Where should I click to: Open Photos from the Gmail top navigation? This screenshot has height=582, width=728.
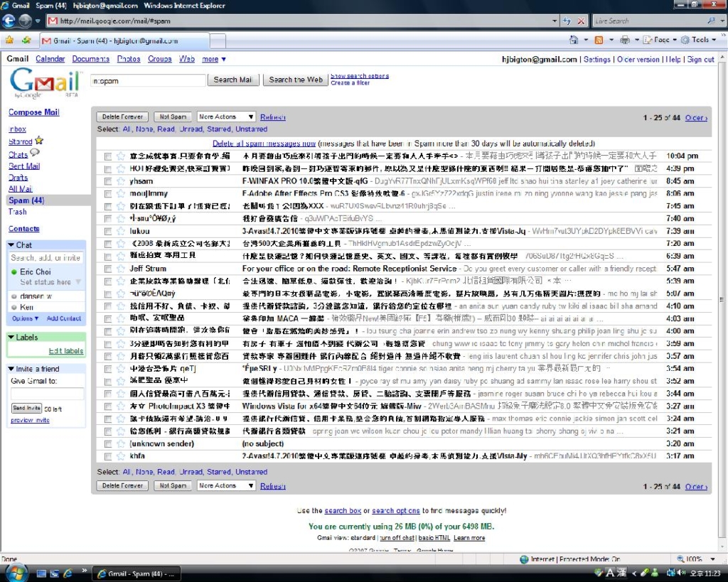point(129,59)
